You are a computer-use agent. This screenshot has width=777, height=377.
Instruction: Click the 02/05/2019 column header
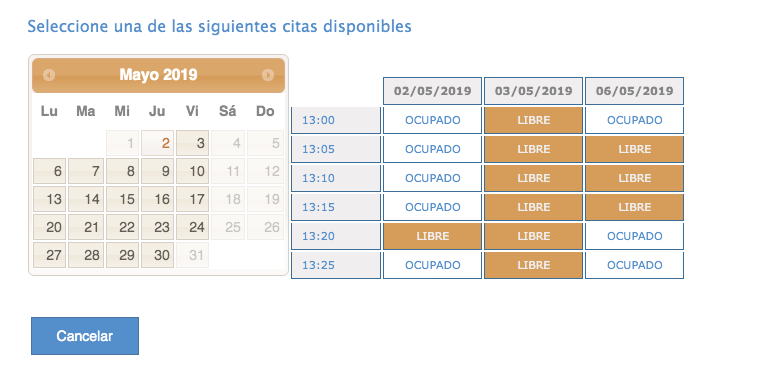pos(433,91)
